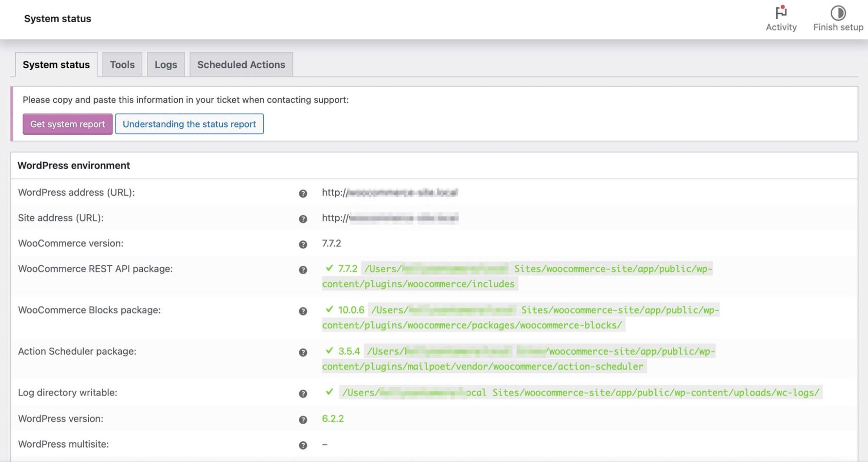Screen dimensions: 868x462
Task: Switch to the Tools tab
Action: pos(122,64)
